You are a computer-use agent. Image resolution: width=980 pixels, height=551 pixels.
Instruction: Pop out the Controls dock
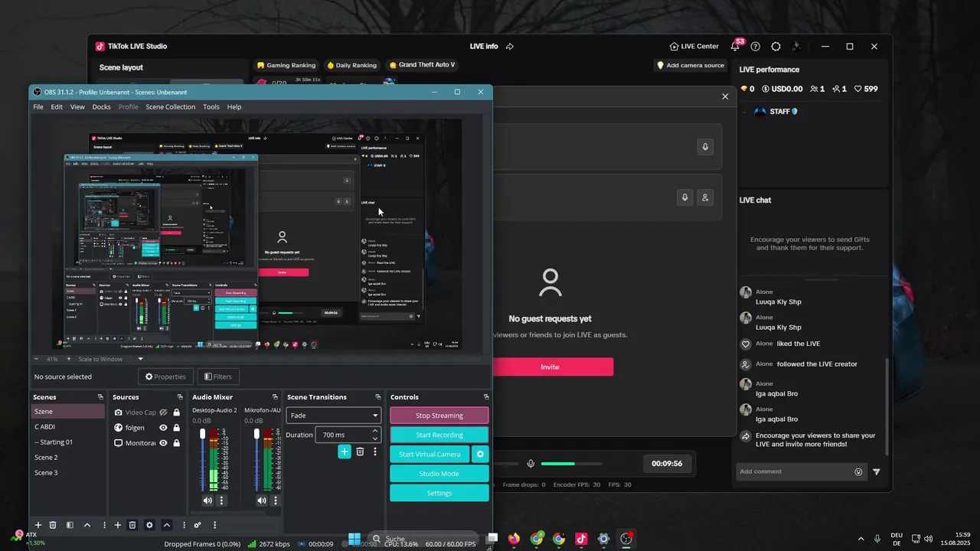click(486, 397)
